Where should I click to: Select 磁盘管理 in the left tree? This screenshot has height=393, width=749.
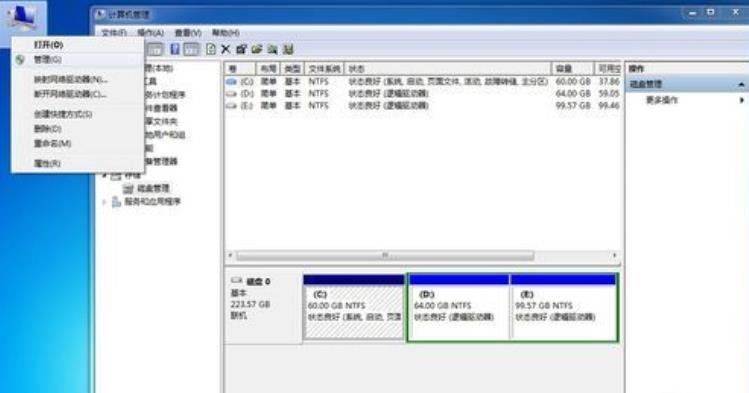click(153, 188)
